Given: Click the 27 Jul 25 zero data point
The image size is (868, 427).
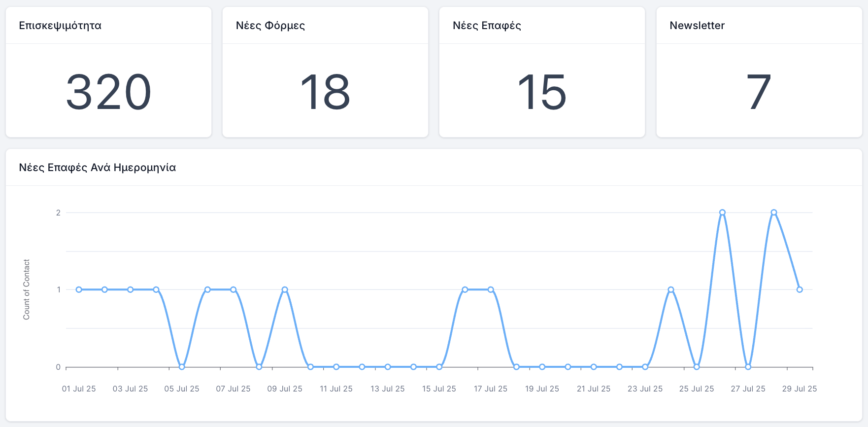Looking at the screenshot, I should 748,367.
